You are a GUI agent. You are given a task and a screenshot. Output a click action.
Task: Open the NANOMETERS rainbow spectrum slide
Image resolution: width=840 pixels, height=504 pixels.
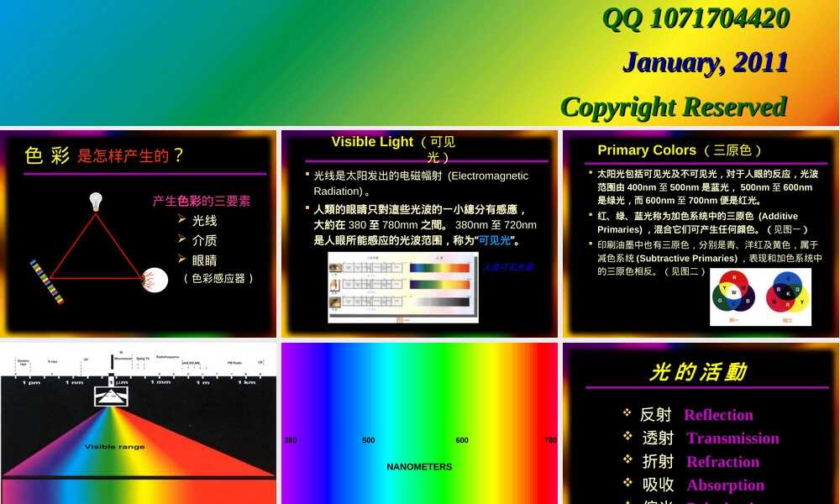419,423
